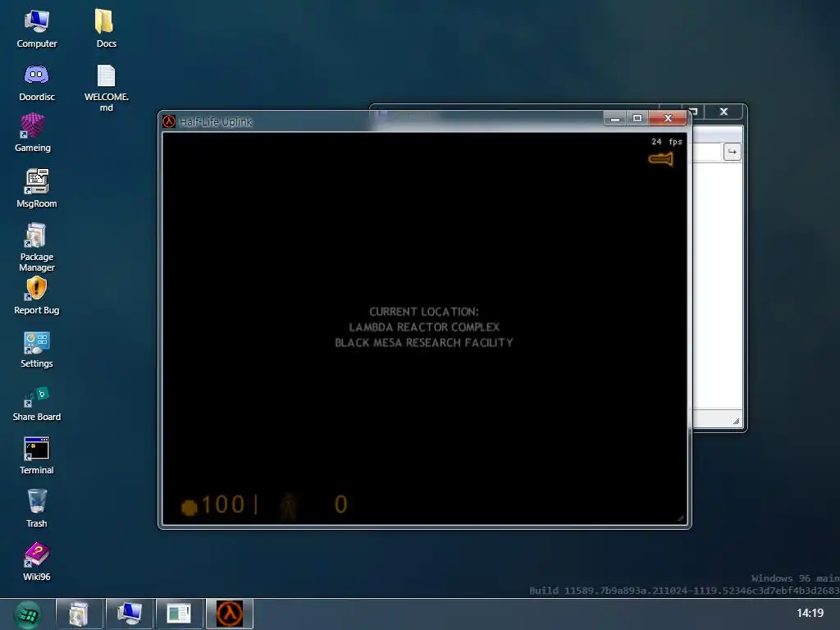This screenshot has width=840, height=630.
Task: Switch to Half-Life taskbar item
Action: tap(230, 614)
